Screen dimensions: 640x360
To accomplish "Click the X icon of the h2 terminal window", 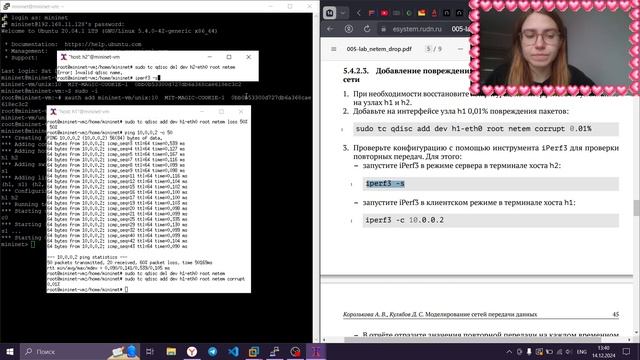I will coord(63,57).
